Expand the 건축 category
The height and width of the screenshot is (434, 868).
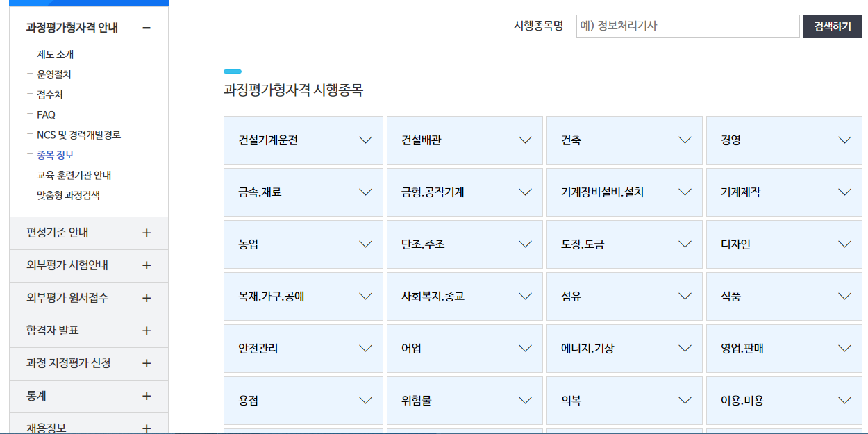click(x=624, y=140)
